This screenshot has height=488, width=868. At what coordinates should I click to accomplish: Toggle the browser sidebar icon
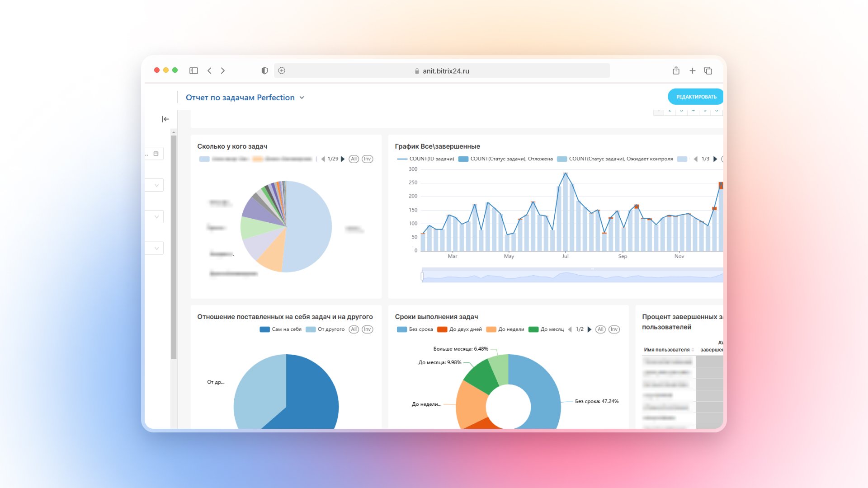(x=193, y=70)
